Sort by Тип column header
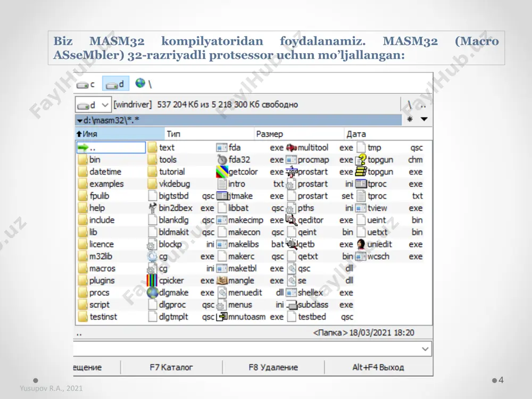 coord(209,134)
